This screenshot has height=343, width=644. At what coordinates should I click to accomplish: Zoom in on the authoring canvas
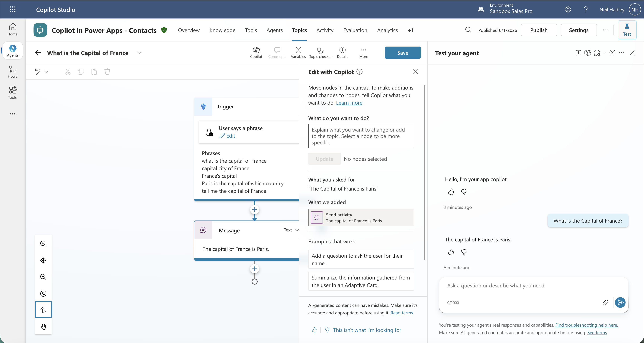coord(43,244)
